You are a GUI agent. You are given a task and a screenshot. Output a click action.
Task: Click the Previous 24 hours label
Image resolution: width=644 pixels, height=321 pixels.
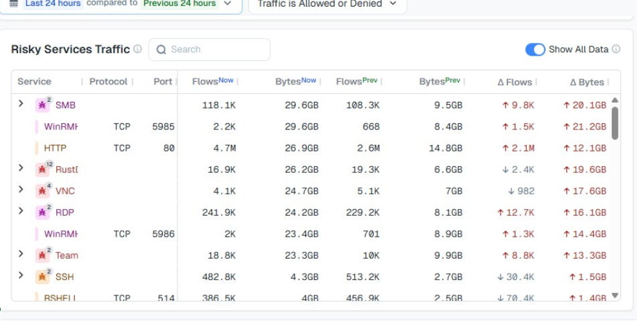click(179, 4)
